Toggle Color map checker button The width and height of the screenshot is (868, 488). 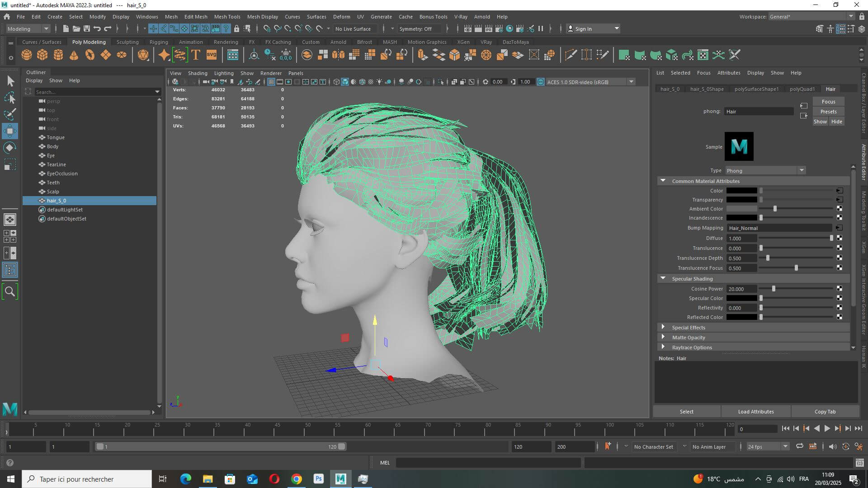coord(840,191)
